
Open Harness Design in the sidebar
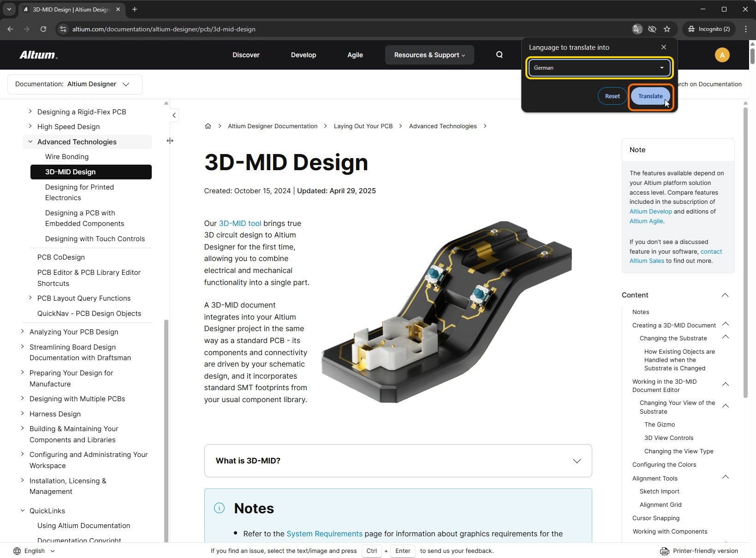[55, 414]
